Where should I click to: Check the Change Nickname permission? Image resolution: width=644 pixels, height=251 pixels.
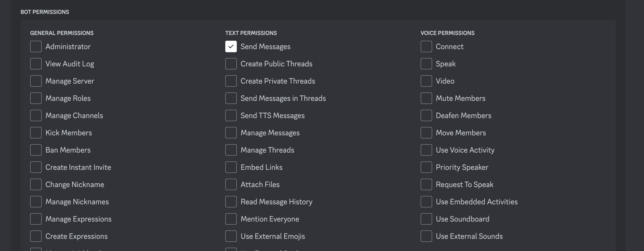pyautogui.click(x=35, y=184)
